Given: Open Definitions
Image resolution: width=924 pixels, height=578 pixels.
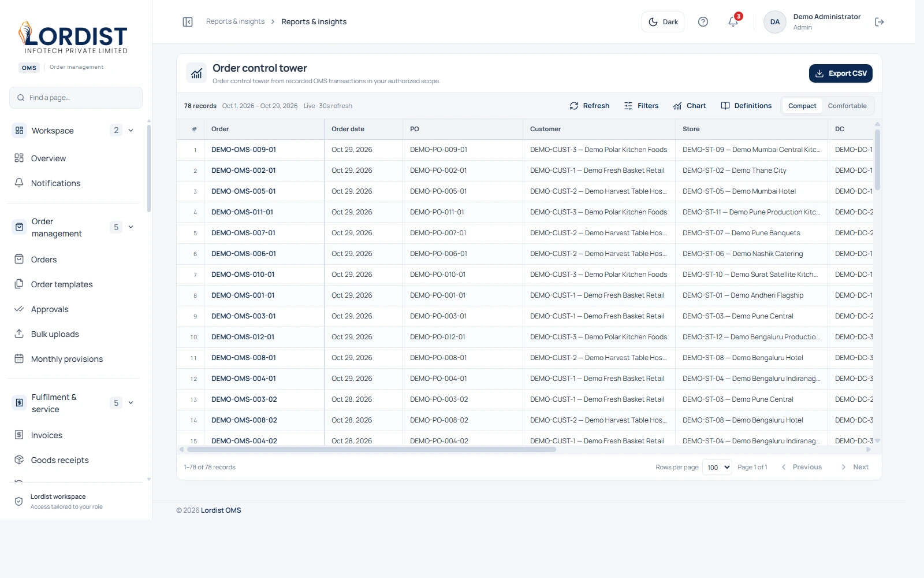Looking at the screenshot, I should coord(746,106).
